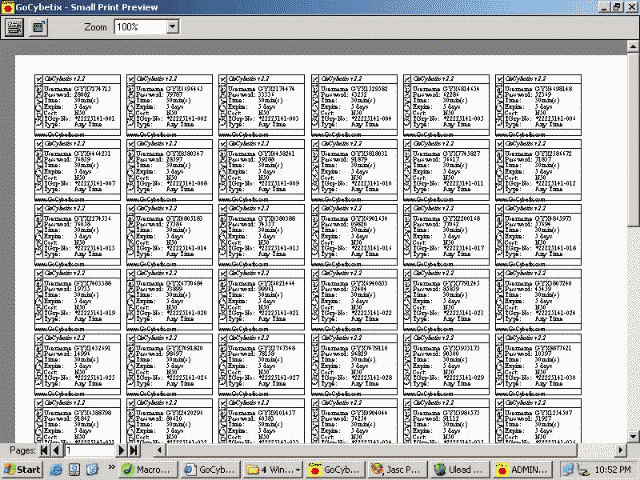
Task: Go to the first page
Action: pyautogui.click(x=44, y=451)
